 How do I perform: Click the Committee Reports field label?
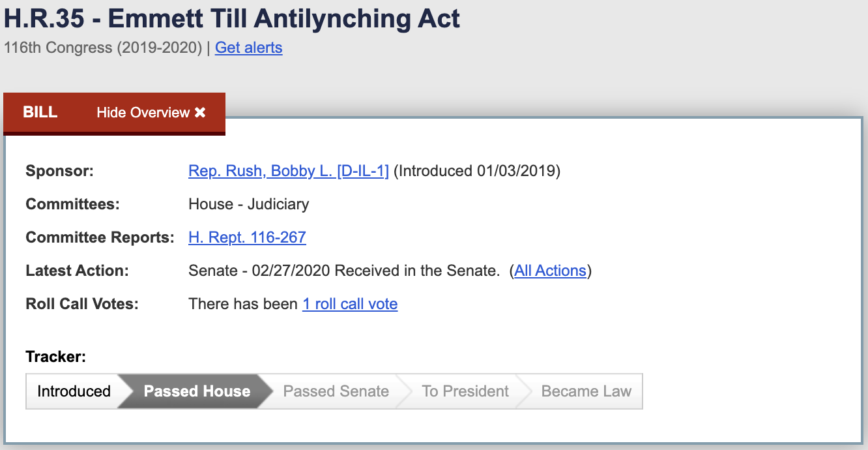click(100, 237)
